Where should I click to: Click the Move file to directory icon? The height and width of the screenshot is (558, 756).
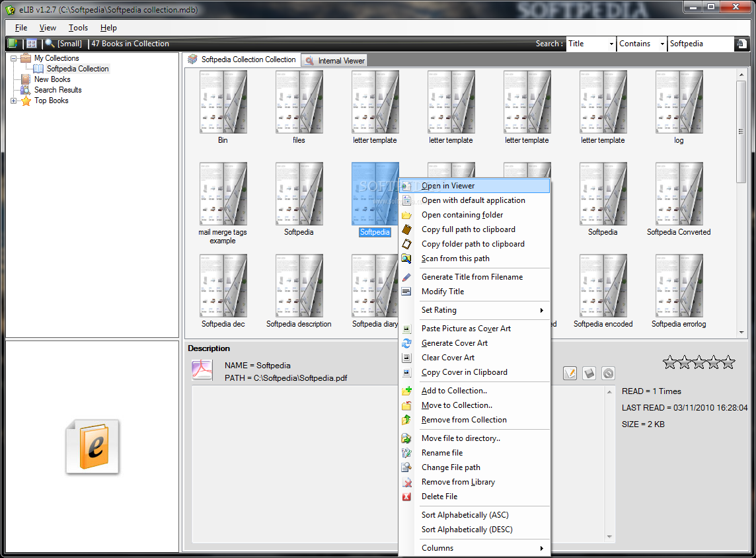coord(407,438)
